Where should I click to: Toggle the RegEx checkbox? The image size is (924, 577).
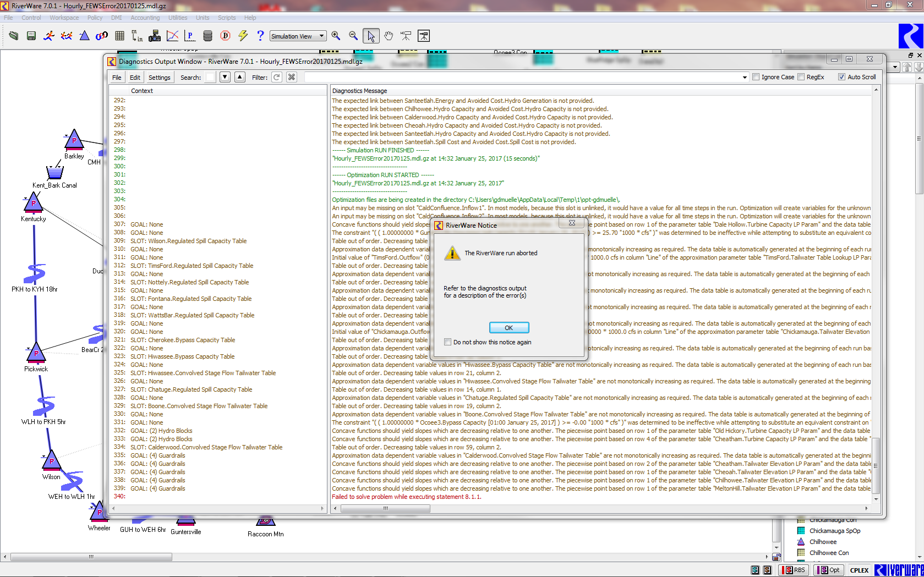pos(801,77)
